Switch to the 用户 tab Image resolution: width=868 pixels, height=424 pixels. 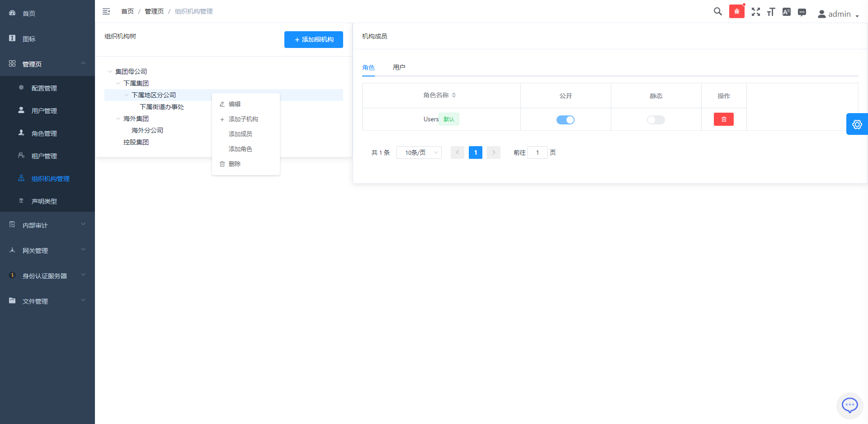point(399,67)
